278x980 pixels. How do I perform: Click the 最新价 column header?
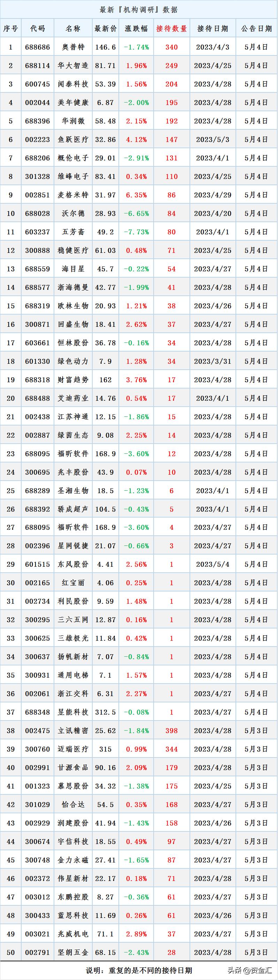click(105, 29)
